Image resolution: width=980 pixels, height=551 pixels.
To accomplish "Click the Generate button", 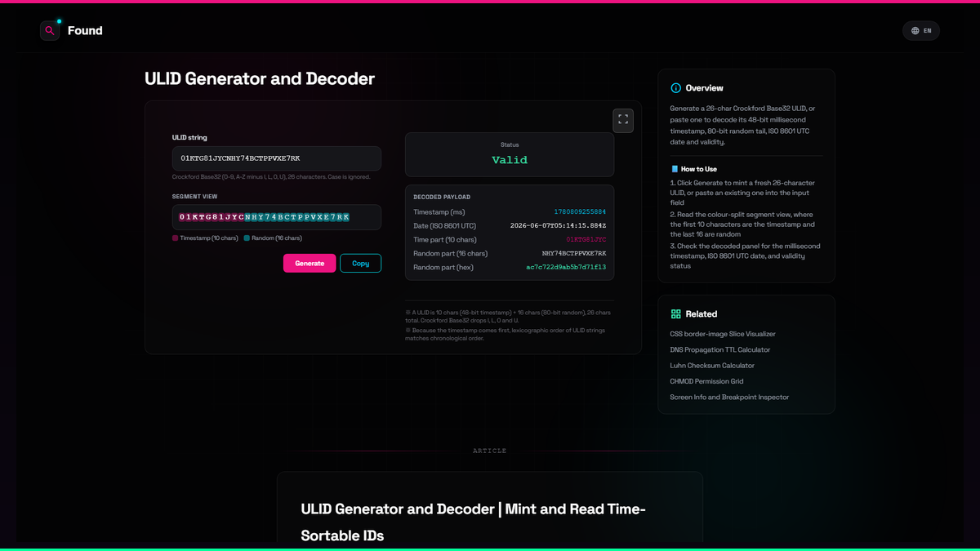I will [x=310, y=263].
